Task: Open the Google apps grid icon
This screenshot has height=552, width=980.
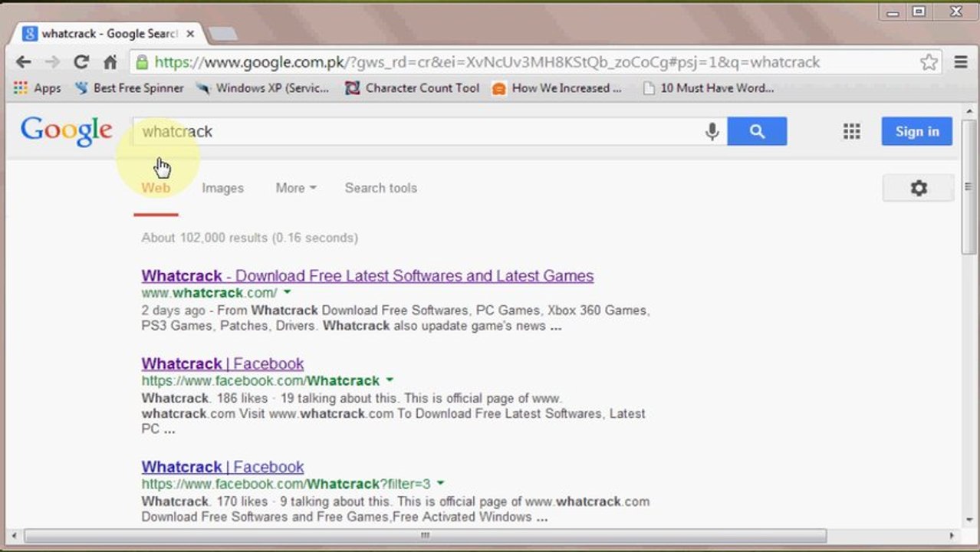Action: pos(852,131)
